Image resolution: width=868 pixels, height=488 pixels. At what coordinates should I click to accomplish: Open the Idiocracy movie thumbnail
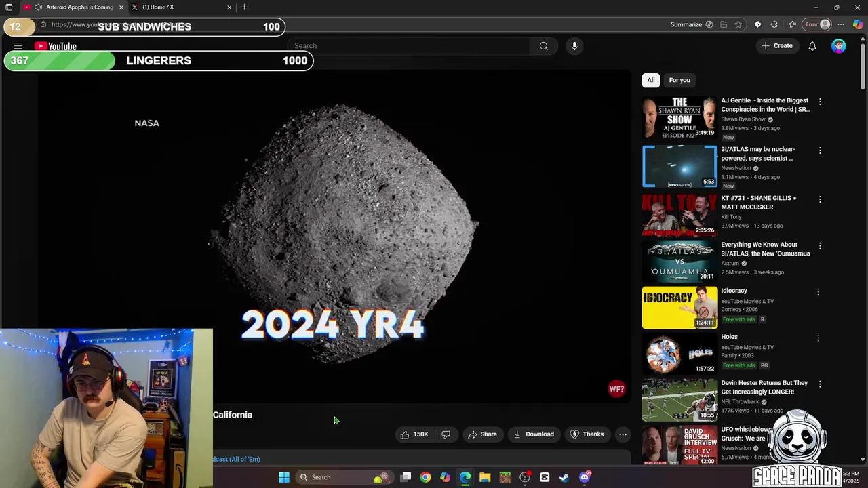679,308
